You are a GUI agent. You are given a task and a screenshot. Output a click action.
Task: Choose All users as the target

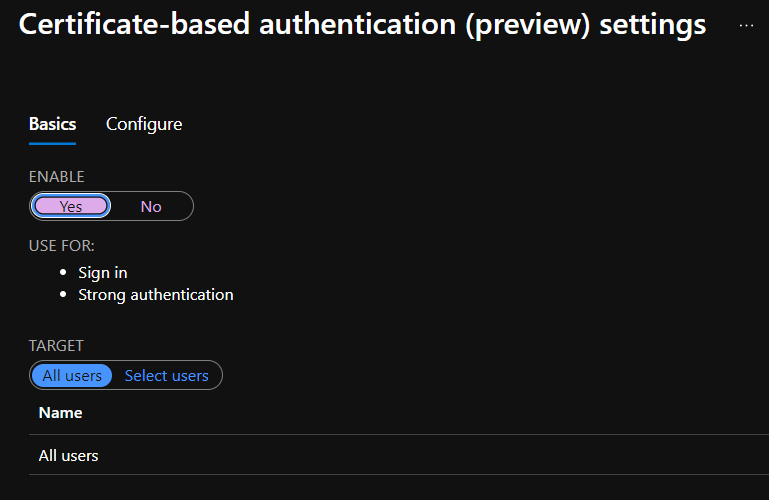pos(72,376)
